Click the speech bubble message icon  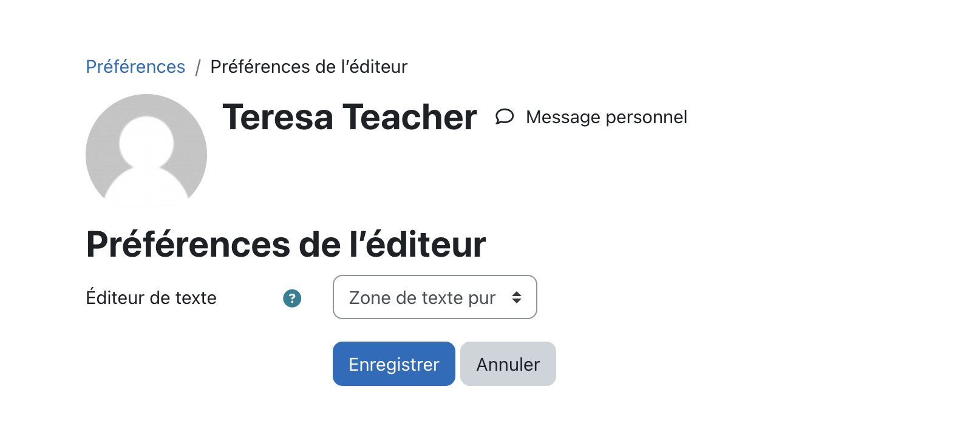tap(505, 116)
